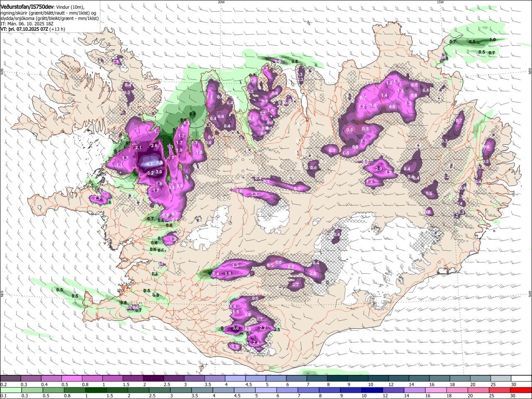
Task: Click the 2.6 precipitation value on map
Action: coord(154,145)
